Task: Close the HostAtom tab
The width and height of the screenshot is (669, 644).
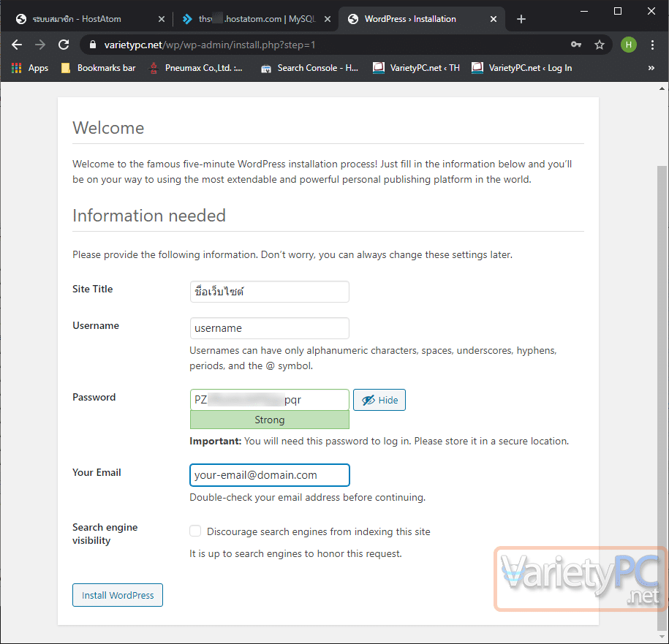Action: point(162,19)
